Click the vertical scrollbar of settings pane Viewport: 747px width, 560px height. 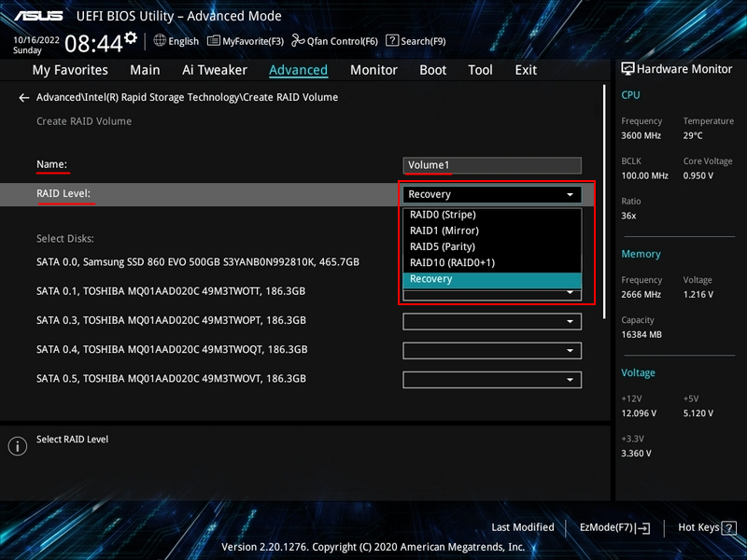tap(604, 202)
